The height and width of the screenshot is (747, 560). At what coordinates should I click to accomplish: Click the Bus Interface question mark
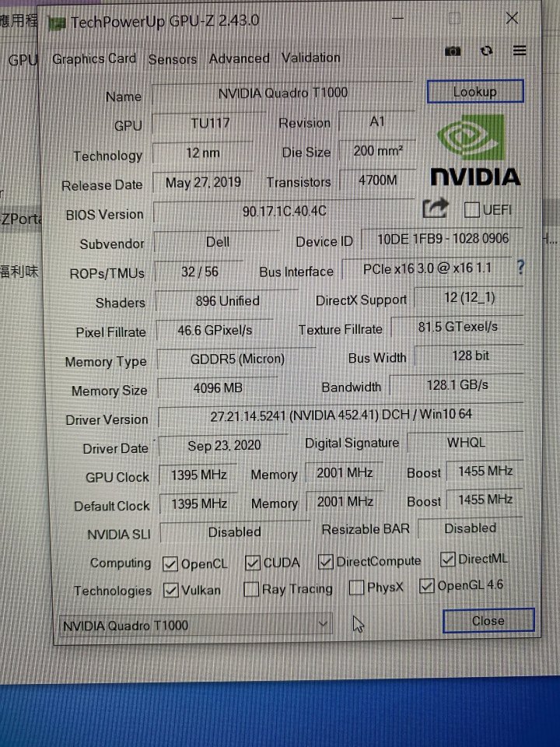[x=520, y=267]
